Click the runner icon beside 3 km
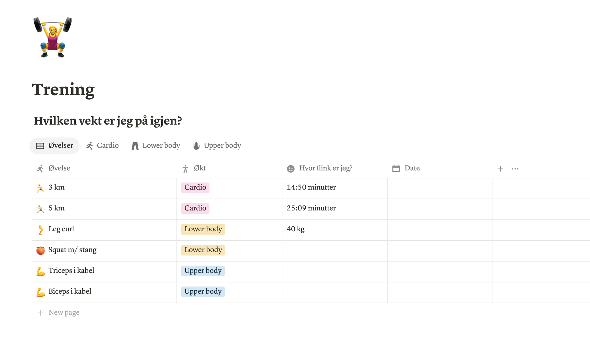 pos(40,188)
